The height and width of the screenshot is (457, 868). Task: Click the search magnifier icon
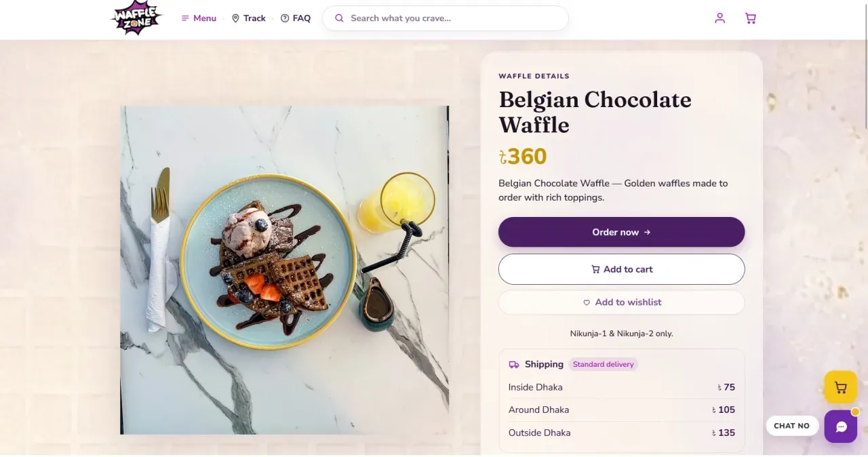coord(339,18)
